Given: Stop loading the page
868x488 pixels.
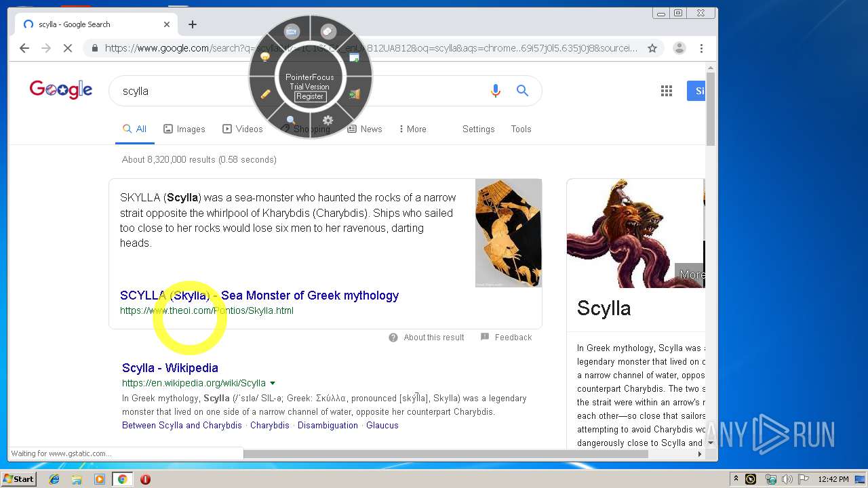Looking at the screenshot, I should click(68, 48).
